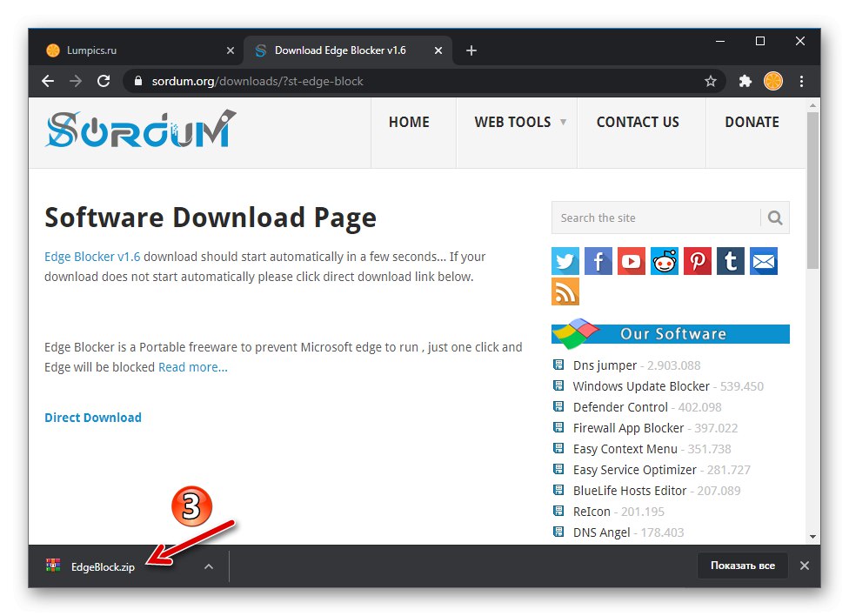Click the disk icon beside BlueLife Hosts Editor

(x=558, y=490)
